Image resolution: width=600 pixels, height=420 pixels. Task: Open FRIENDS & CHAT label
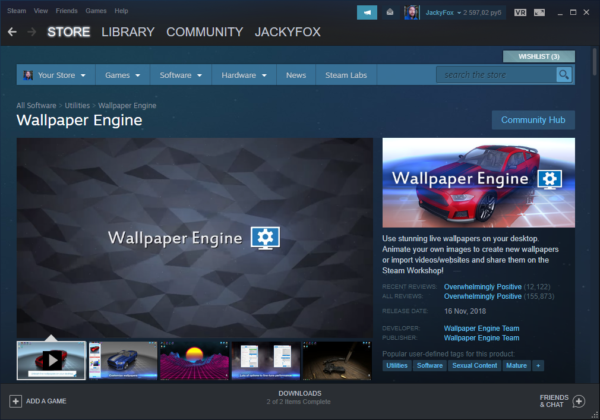pyautogui.click(x=554, y=401)
